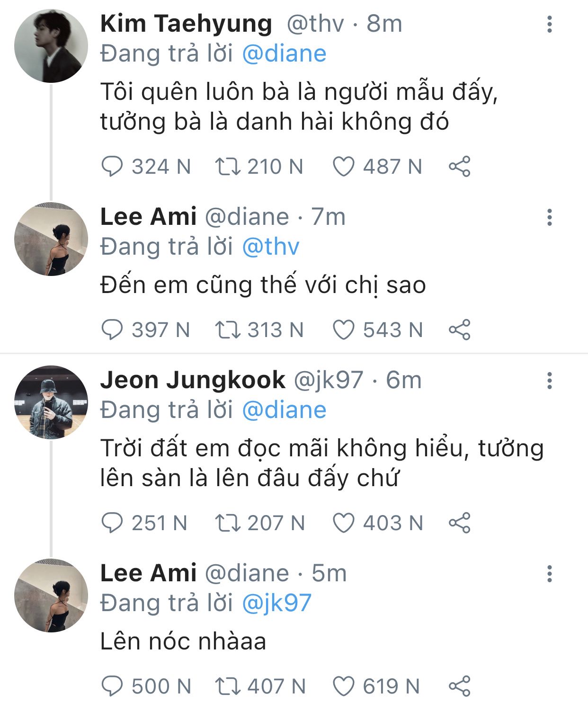
Task: Open Kim Taehyung's profile picture
Action: click(x=51, y=46)
